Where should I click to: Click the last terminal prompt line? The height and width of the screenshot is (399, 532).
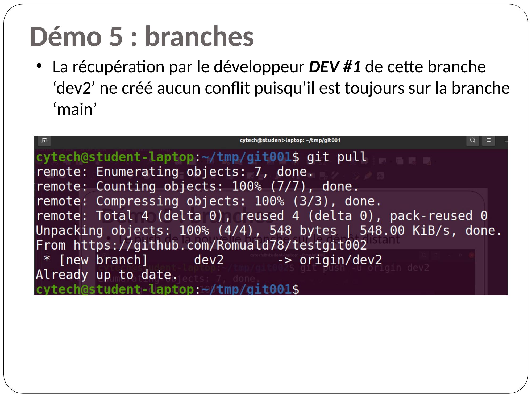[168, 289]
